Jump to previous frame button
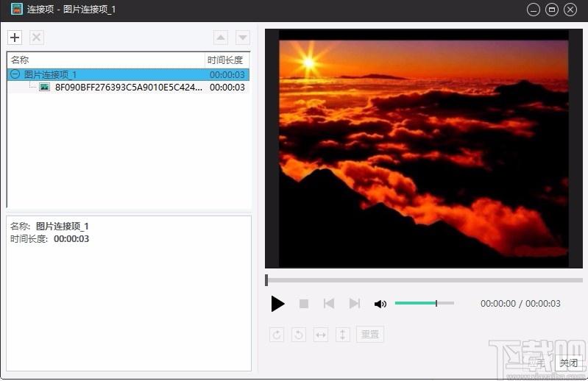The image size is (588, 381). tap(329, 304)
